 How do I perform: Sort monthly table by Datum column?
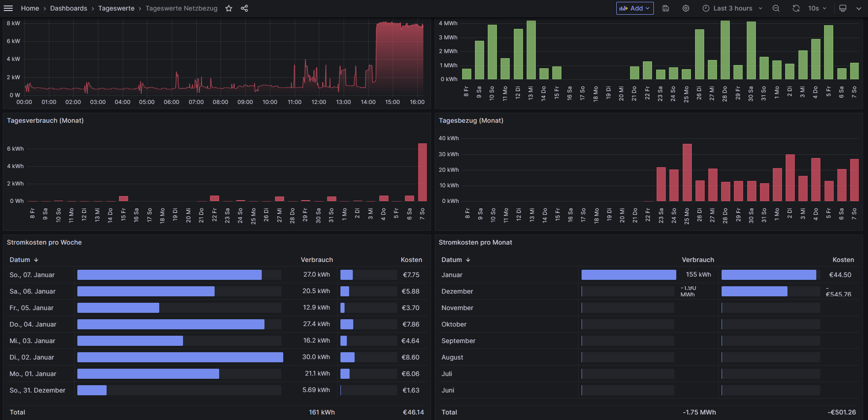click(456, 260)
